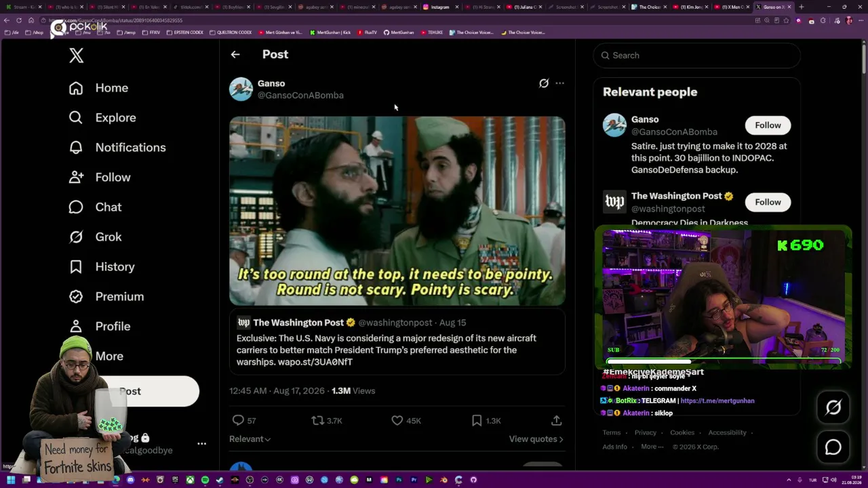Open Explore in the sidebar
The height and width of the screenshot is (488, 868).
tap(102, 118)
